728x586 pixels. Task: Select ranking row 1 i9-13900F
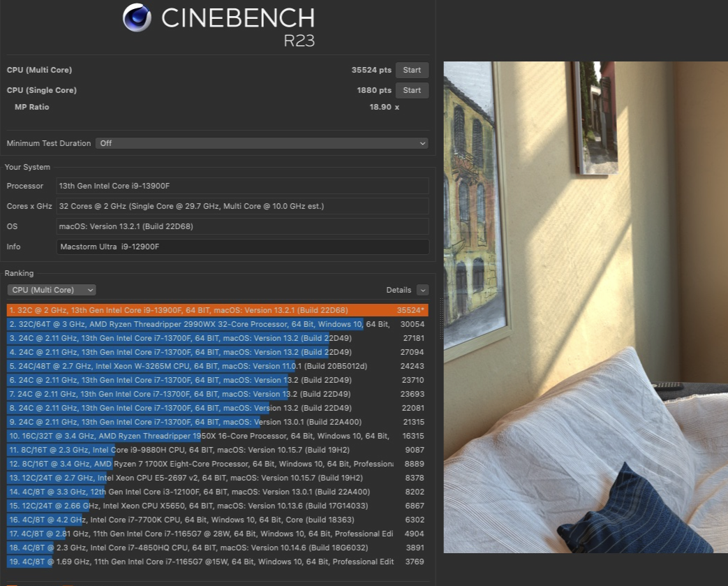217,310
